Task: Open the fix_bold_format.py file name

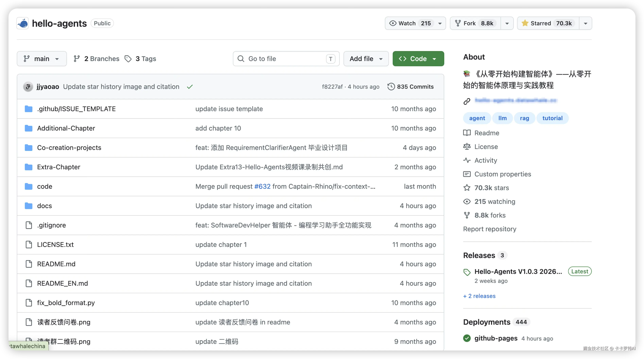Action: 66,303
